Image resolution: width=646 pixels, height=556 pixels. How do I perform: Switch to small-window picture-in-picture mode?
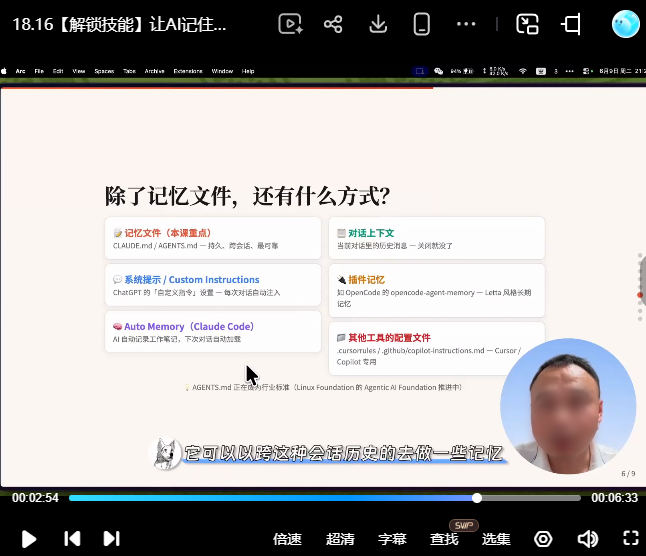coord(527,24)
